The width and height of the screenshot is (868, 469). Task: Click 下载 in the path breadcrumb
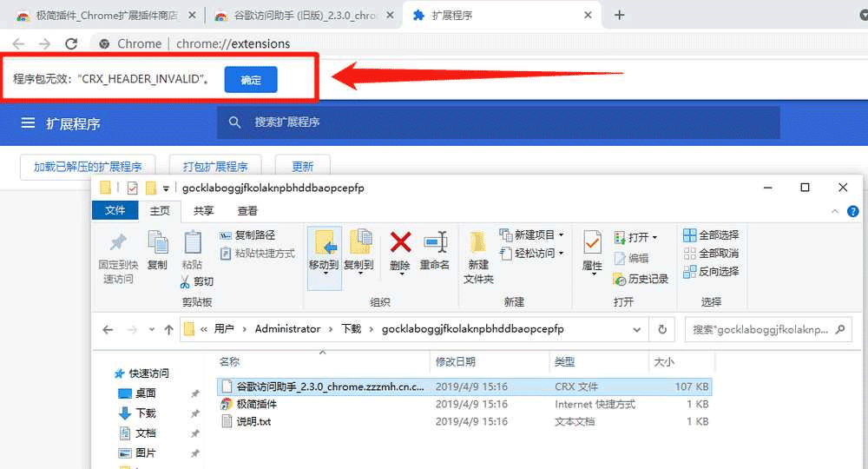(352, 329)
